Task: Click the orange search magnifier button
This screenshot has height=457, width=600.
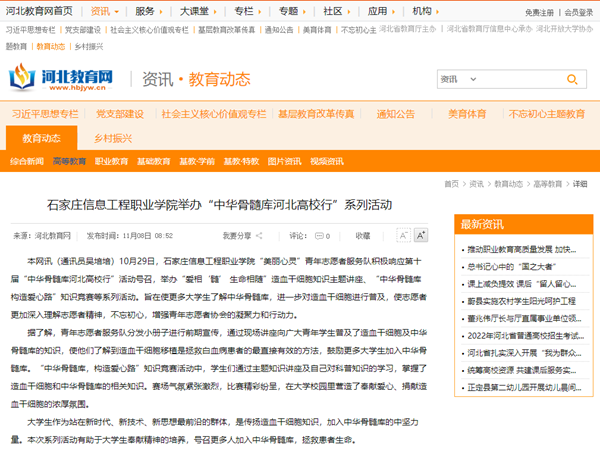Action: click(x=580, y=79)
